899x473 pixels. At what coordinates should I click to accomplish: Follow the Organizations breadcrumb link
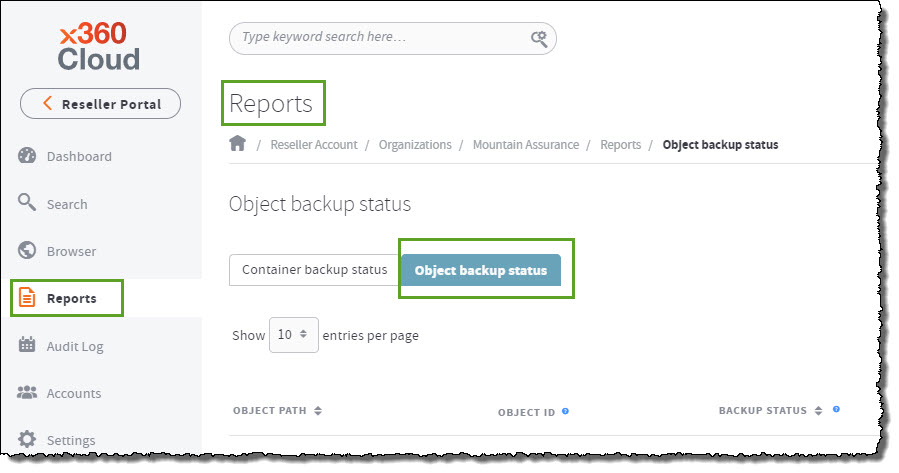pyautogui.click(x=415, y=145)
